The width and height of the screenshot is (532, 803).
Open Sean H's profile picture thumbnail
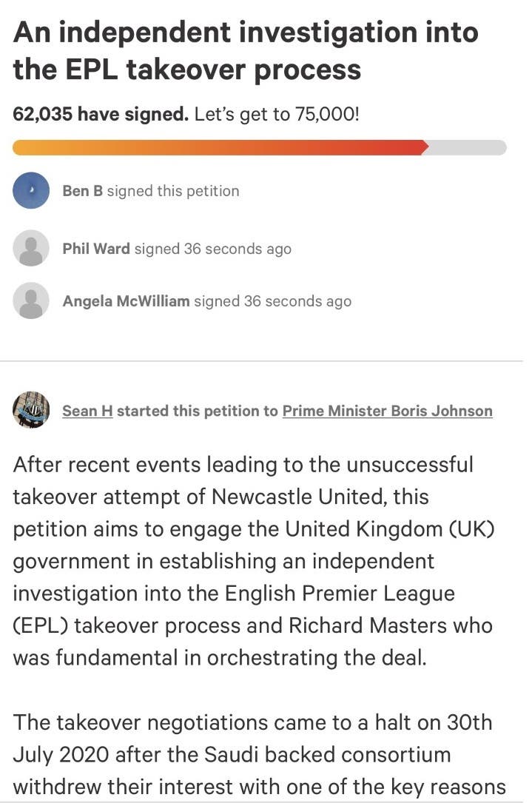pos(31,410)
